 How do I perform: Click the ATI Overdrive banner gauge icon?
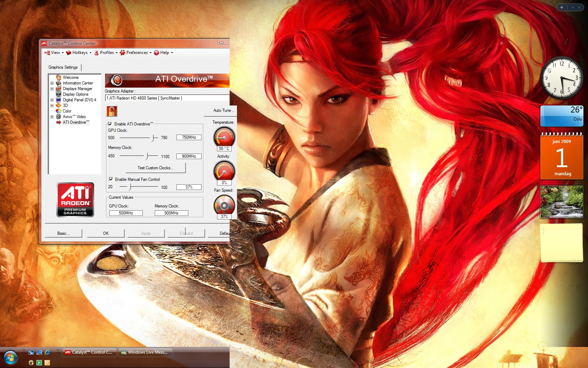(117, 80)
